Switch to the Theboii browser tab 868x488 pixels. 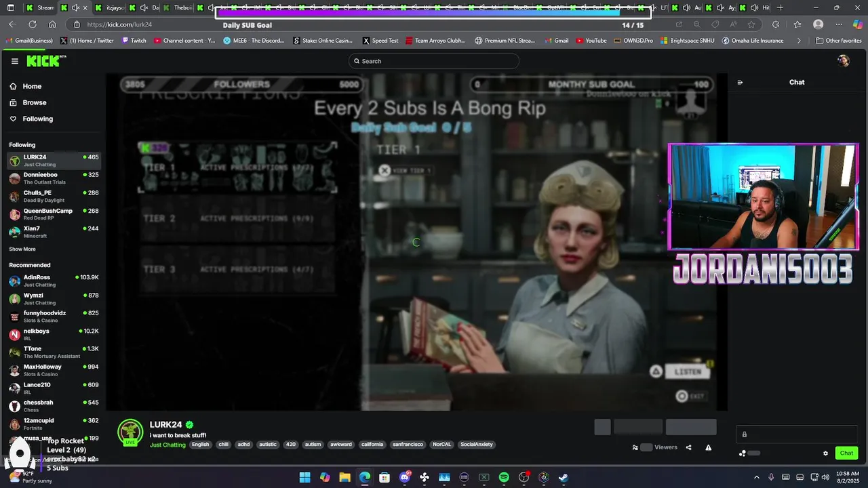[177, 7]
